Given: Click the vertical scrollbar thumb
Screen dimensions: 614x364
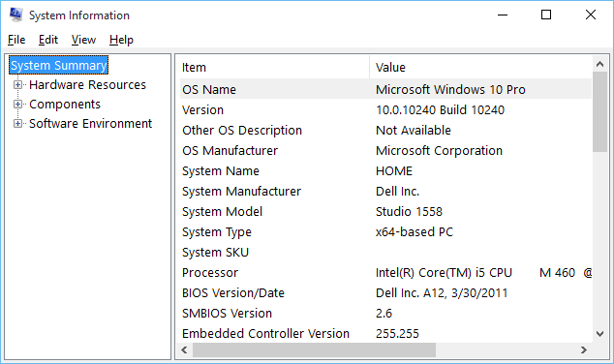Looking at the screenshot, I should (599, 112).
